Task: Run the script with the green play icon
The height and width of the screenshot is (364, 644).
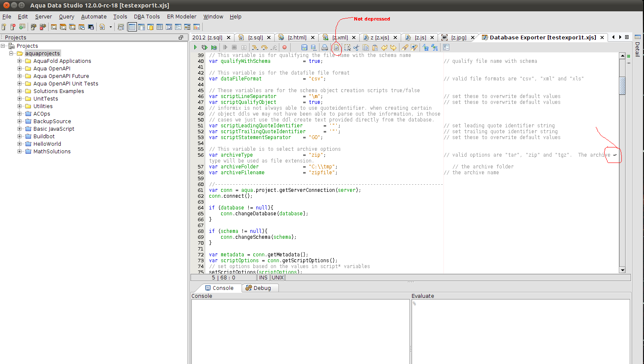Action: (x=195, y=47)
